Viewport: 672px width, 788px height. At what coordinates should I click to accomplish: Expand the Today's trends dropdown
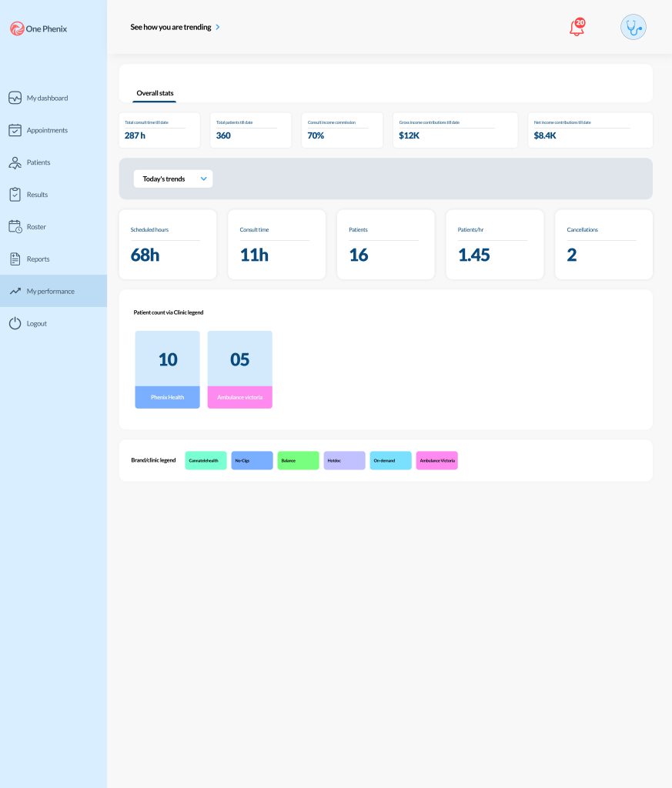(x=173, y=179)
